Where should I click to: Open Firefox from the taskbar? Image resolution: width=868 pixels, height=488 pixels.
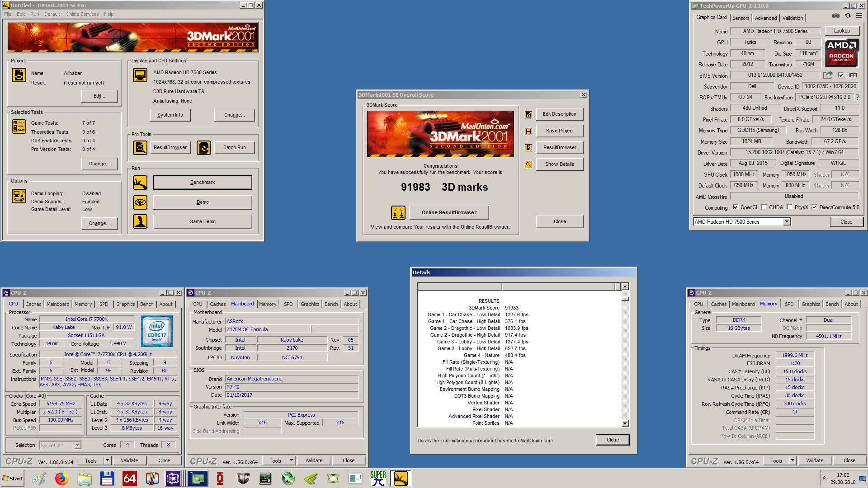[62, 478]
